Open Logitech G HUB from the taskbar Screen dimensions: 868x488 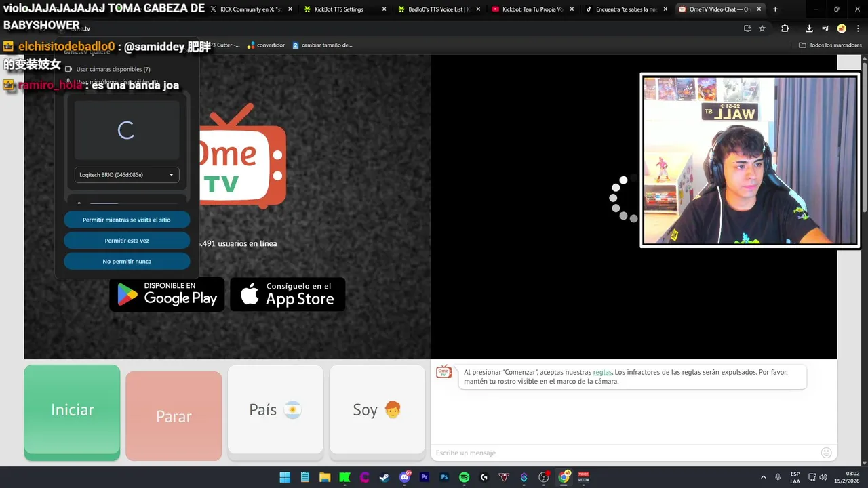click(484, 477)
